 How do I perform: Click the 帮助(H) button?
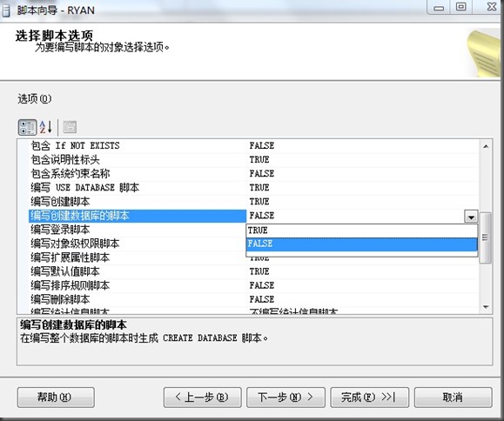point(56,398)
